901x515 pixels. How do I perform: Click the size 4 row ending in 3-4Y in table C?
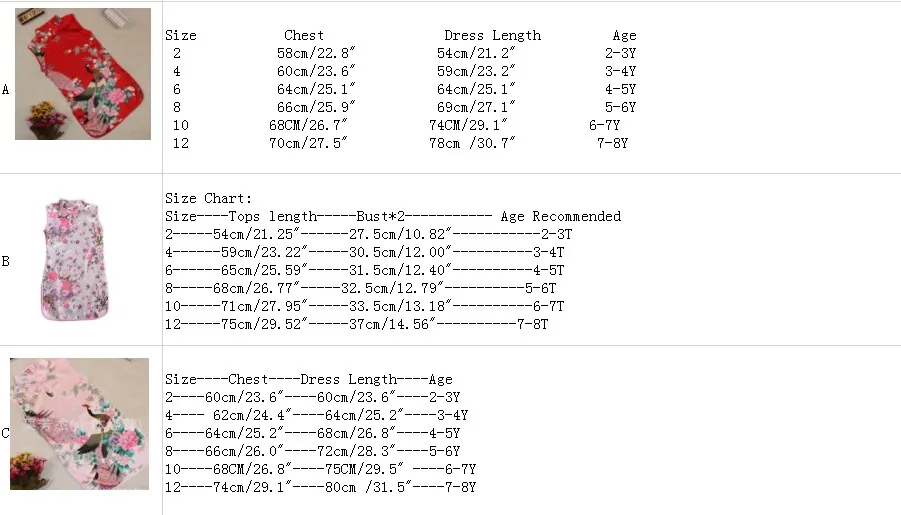317,415
